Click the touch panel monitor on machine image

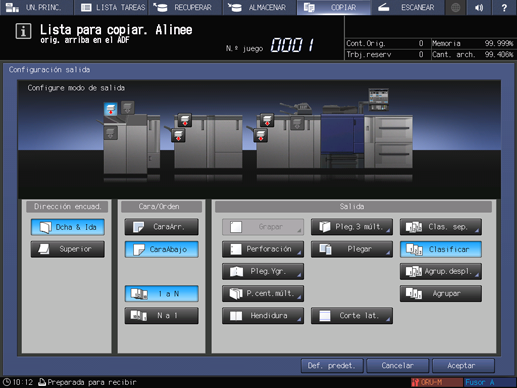click(378, 99)
